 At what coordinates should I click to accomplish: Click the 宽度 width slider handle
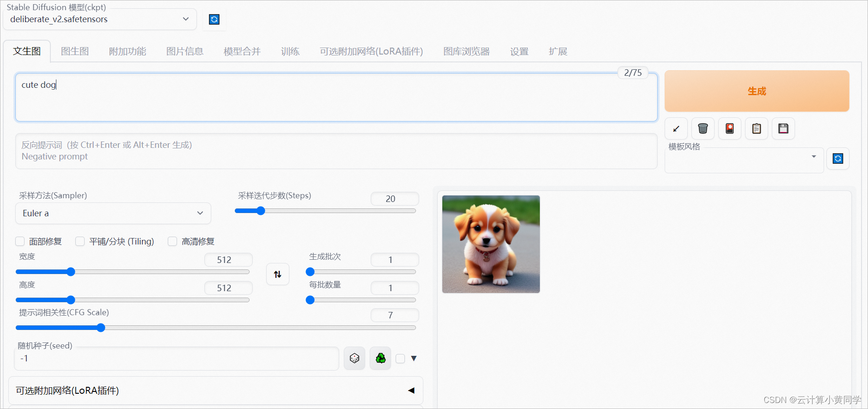point(71,272)
